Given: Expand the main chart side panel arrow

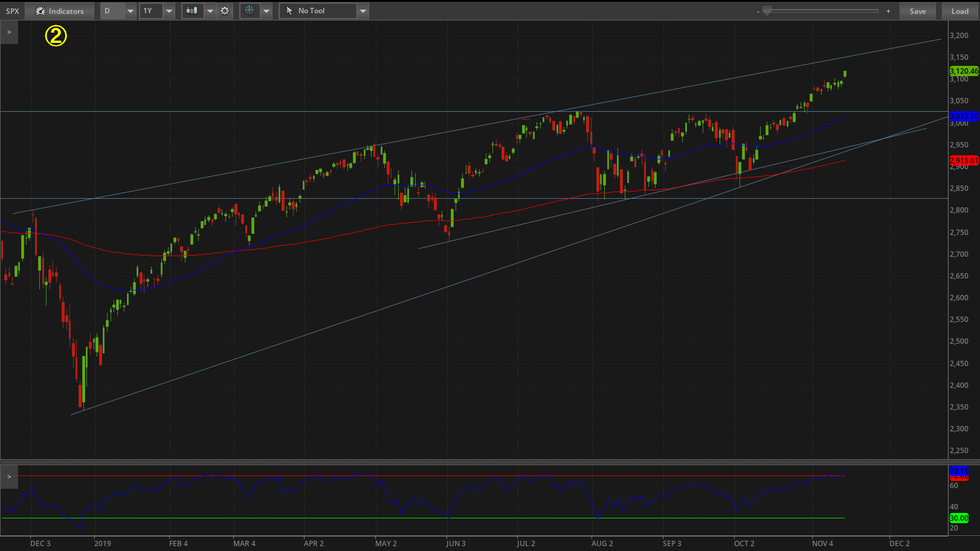Looking at the screenshot, I should coord(8,31).
